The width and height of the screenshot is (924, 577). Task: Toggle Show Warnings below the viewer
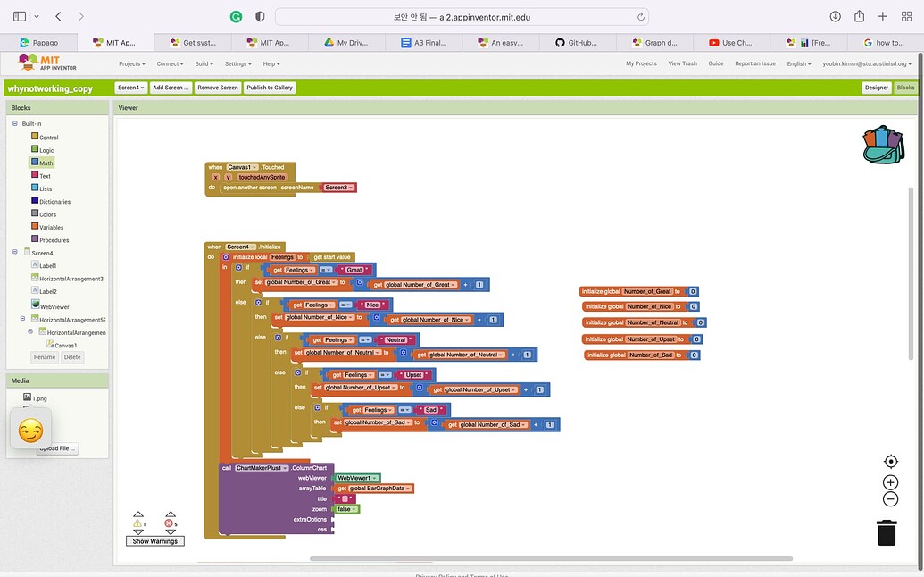[x=154, y=540]
